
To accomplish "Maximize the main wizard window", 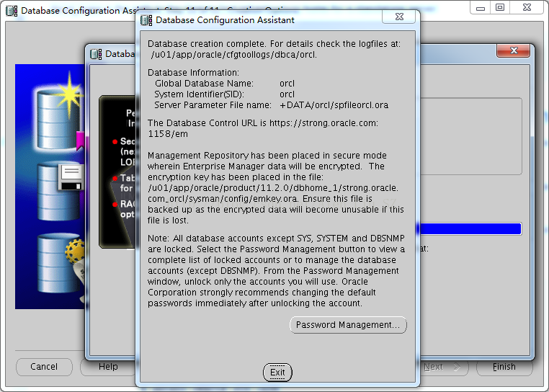I will [500, 8].
